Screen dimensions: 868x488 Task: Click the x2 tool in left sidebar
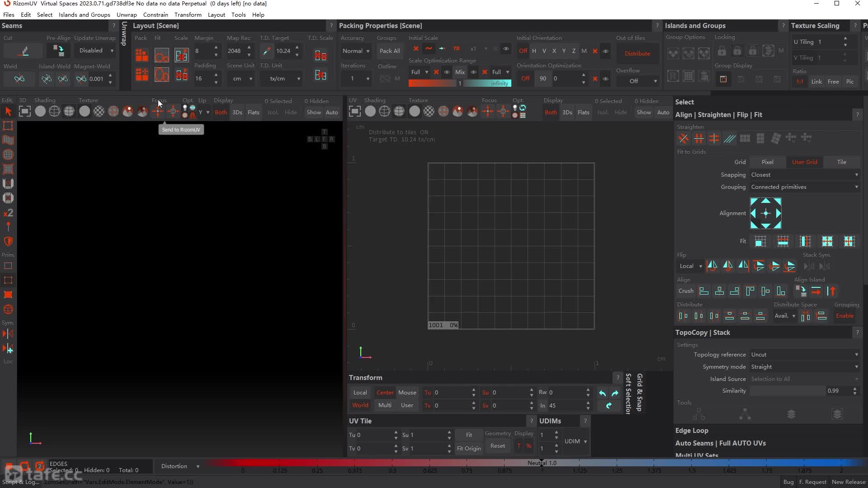click(8, 213)
